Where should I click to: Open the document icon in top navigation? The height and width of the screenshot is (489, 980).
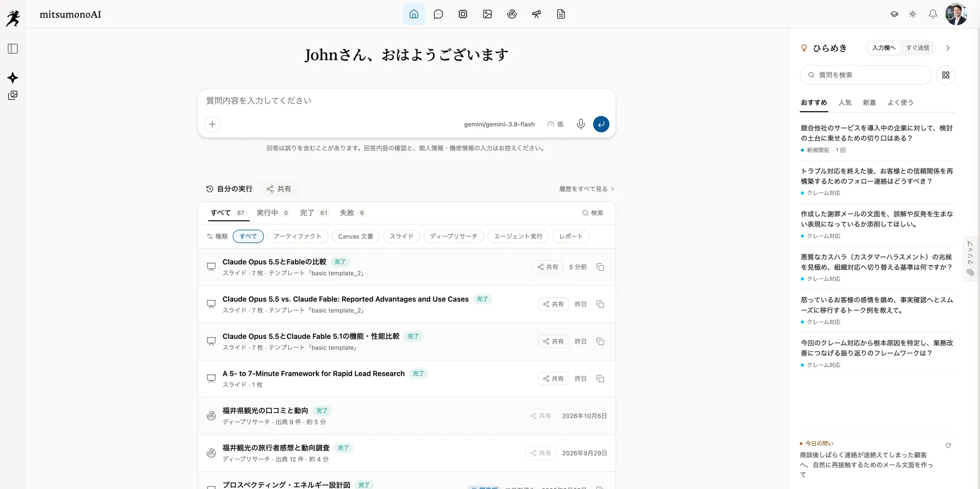pos(561,14)
